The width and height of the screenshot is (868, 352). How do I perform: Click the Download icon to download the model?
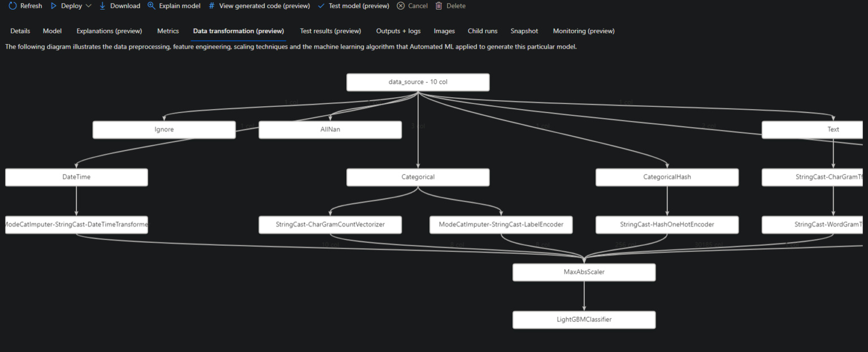coord(102,6)
